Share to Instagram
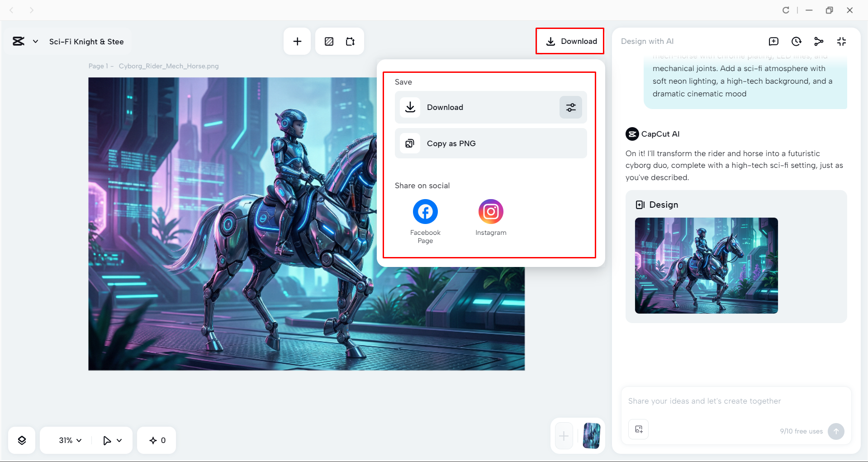 point(491,218)
